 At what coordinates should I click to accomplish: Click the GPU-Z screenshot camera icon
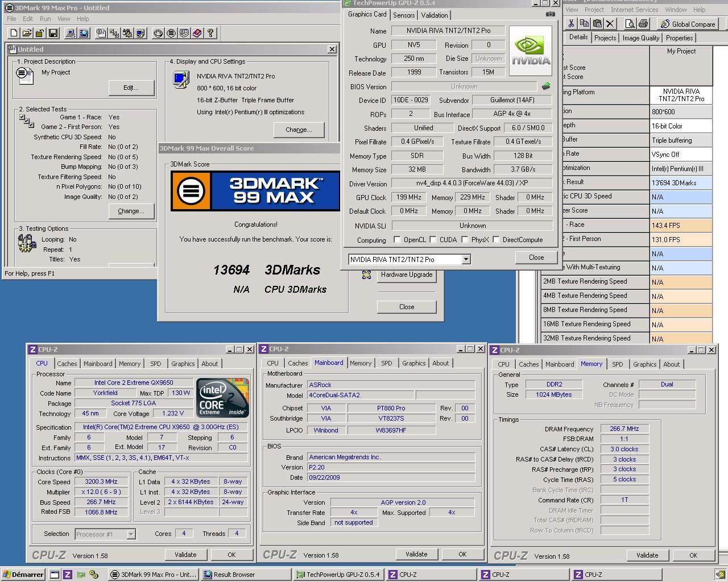pyautogui.click(x=550, y=14)
